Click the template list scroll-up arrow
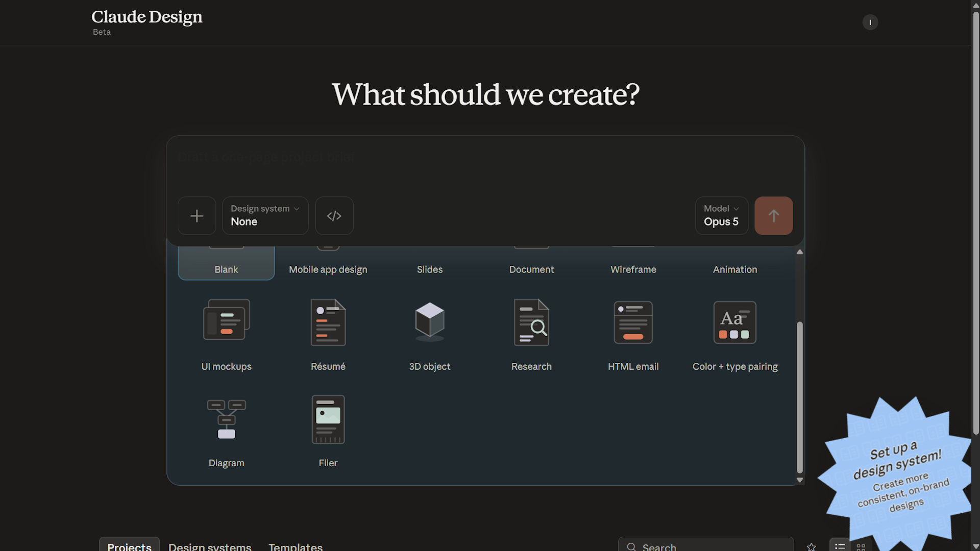The width and height of the screenshot is (980, 551). pyautogui.click(x=800, y=252)
